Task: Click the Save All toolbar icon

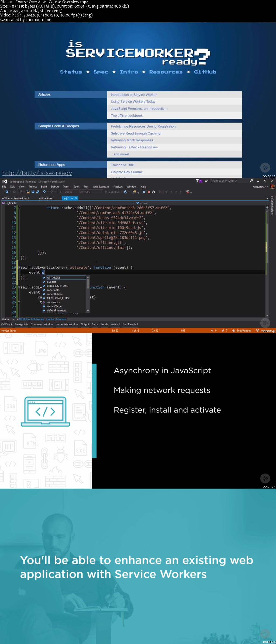Action: [37, 192]
